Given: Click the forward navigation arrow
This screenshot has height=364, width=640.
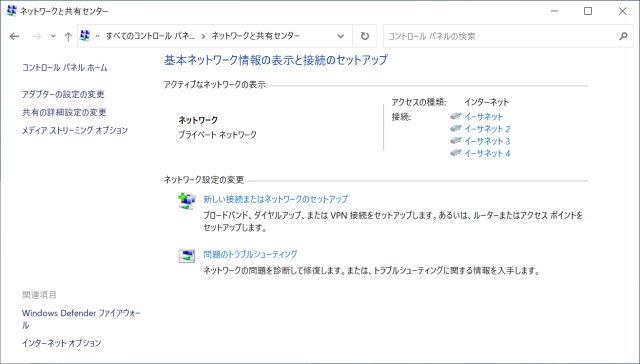Looking at the screenshot, I should tap(37, 36).
